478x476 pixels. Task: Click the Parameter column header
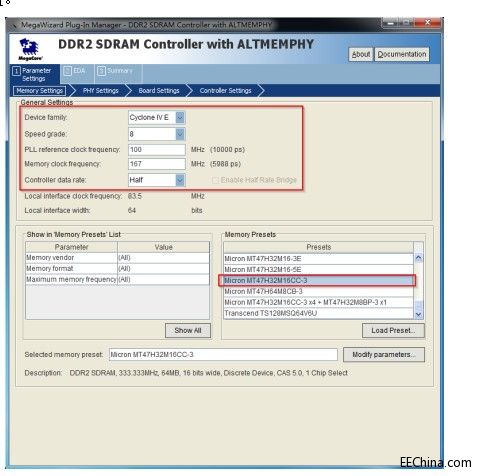pyautogui.click(x=71, y=247)
